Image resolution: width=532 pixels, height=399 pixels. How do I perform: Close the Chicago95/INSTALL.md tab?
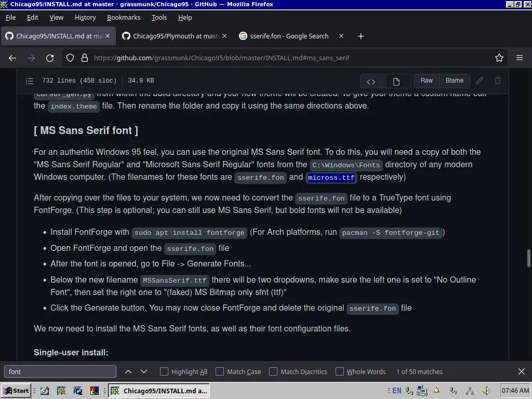click(108, 36)
